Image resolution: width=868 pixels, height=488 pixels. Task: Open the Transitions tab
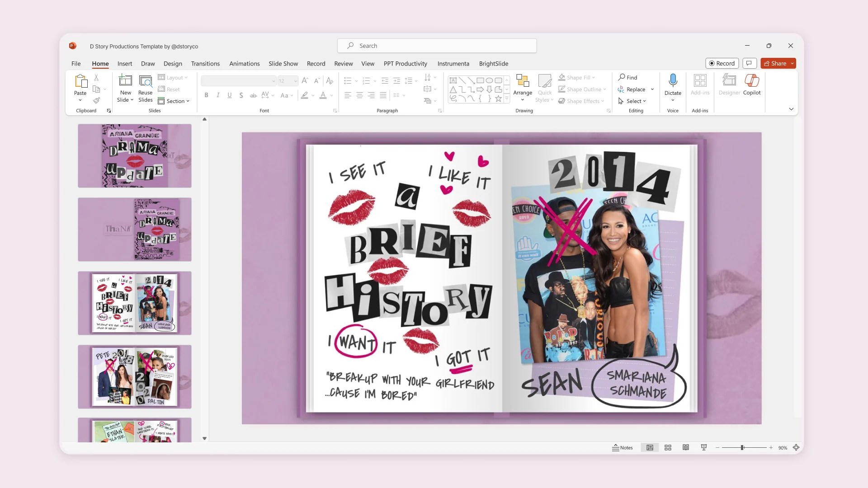[x=205, y=64]
